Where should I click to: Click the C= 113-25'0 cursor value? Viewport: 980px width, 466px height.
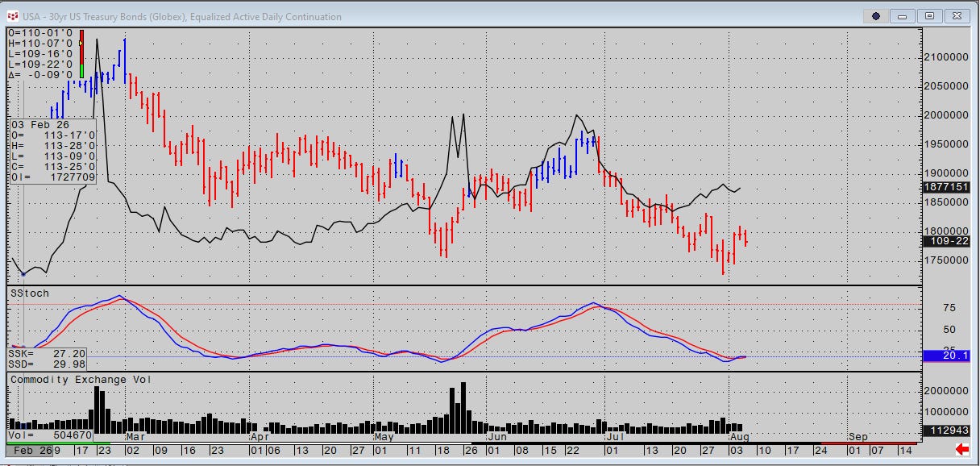coord(53,166)
